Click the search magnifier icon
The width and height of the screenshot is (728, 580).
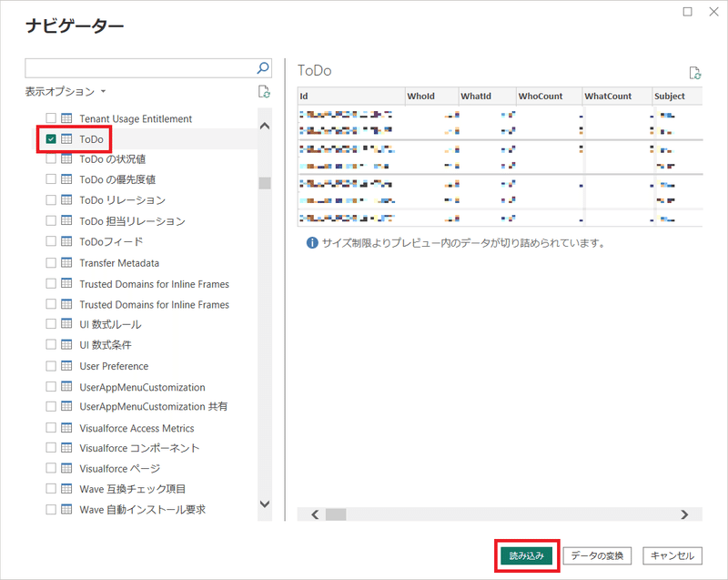[x=263, y=68]
